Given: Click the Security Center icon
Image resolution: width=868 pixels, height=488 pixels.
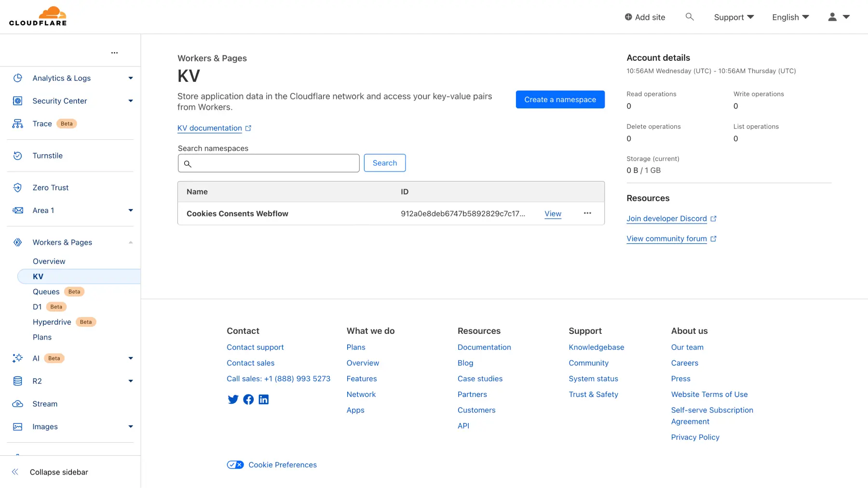Looking at the screenshot, I should [18, 101].
